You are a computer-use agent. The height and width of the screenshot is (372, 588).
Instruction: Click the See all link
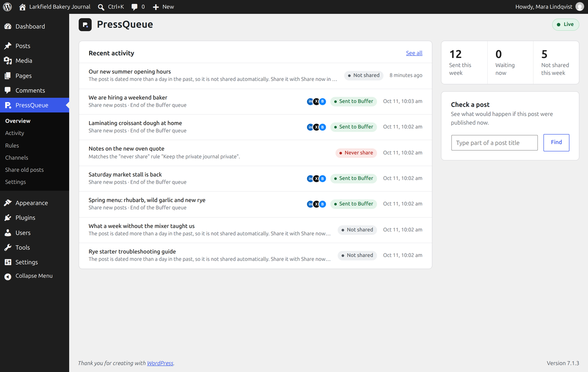click(414, 53)
